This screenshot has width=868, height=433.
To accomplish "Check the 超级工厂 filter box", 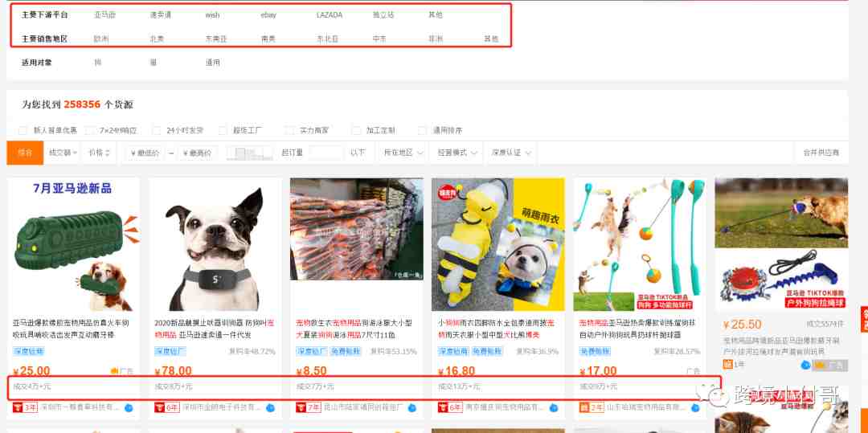I will tap(223, 130).
